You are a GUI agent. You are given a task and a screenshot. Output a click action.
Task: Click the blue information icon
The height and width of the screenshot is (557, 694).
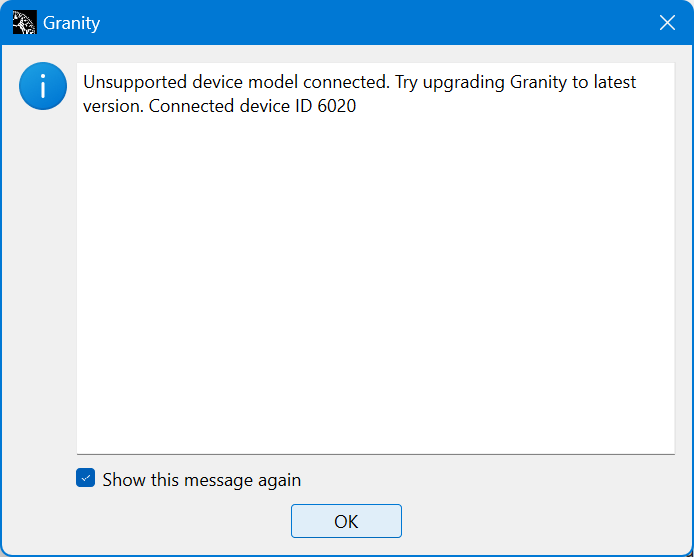pos(43,86)
